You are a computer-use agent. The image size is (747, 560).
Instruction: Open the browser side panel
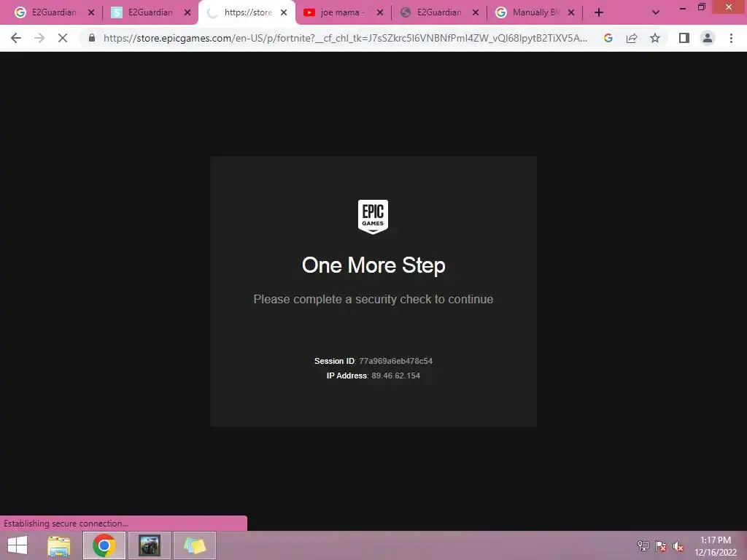tap(684, 38)
